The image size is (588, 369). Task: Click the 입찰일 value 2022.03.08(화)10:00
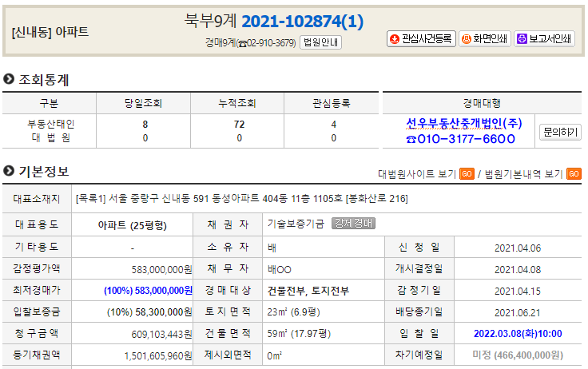518,334
